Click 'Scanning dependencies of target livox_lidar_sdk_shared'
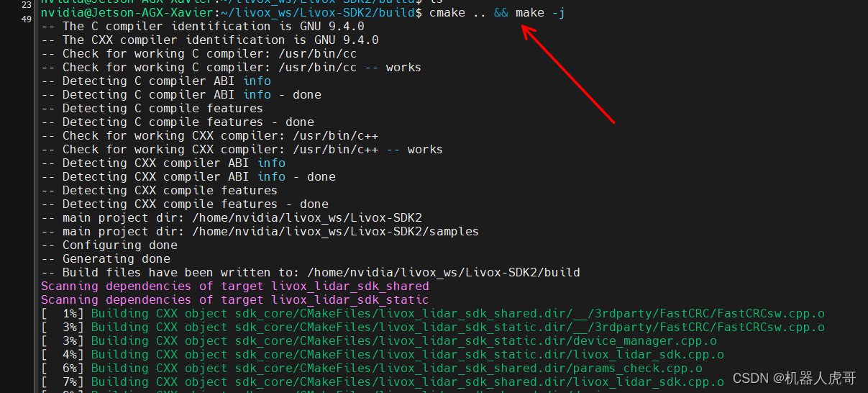This screenshot has height=393, width=868. tap(235, 286)
